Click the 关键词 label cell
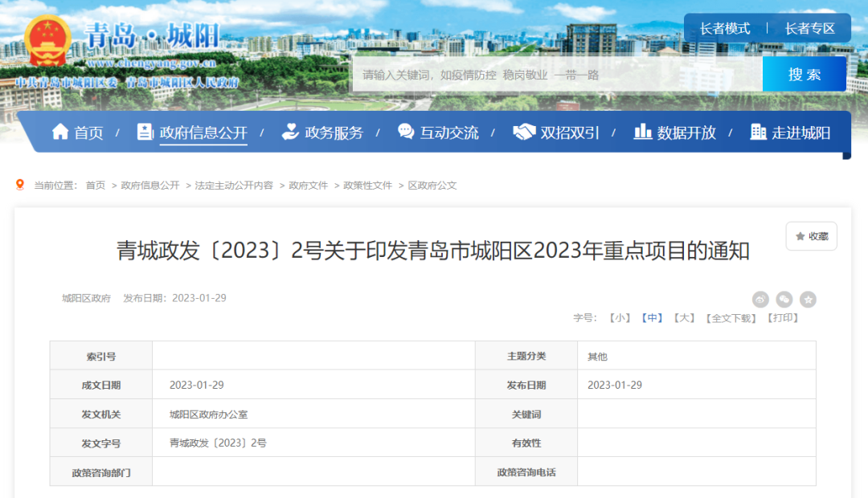 click(526, 414)
